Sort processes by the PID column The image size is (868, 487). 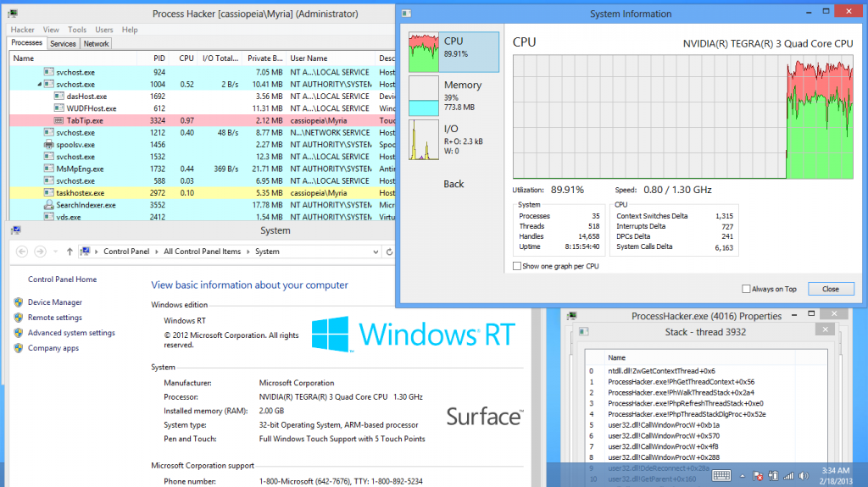153,58
